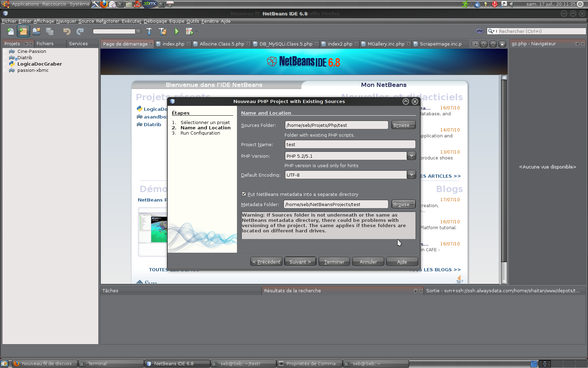Minimize the Projets panel icon

(26, 44)
